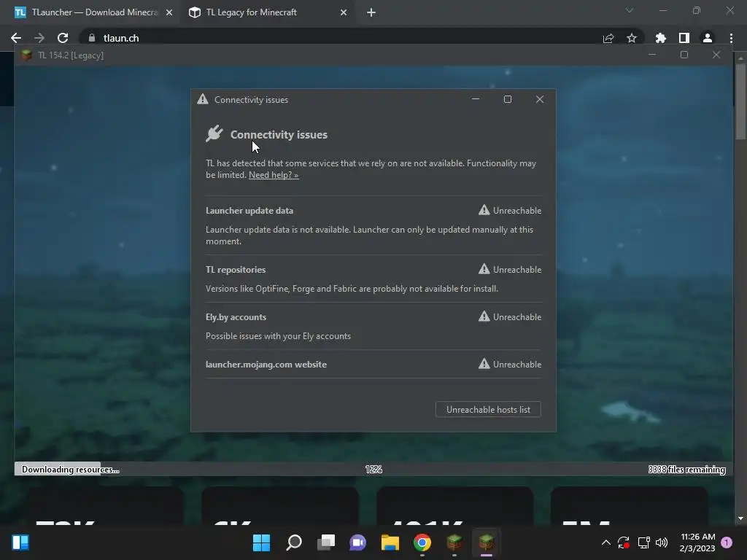Open a new browser tab
Image resolution: width=747 pixels, height=560 pixels.
click(371, 12)
